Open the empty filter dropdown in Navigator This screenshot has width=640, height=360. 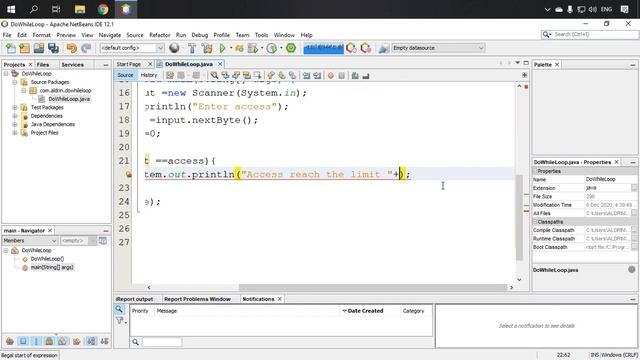tap(78, 241)
